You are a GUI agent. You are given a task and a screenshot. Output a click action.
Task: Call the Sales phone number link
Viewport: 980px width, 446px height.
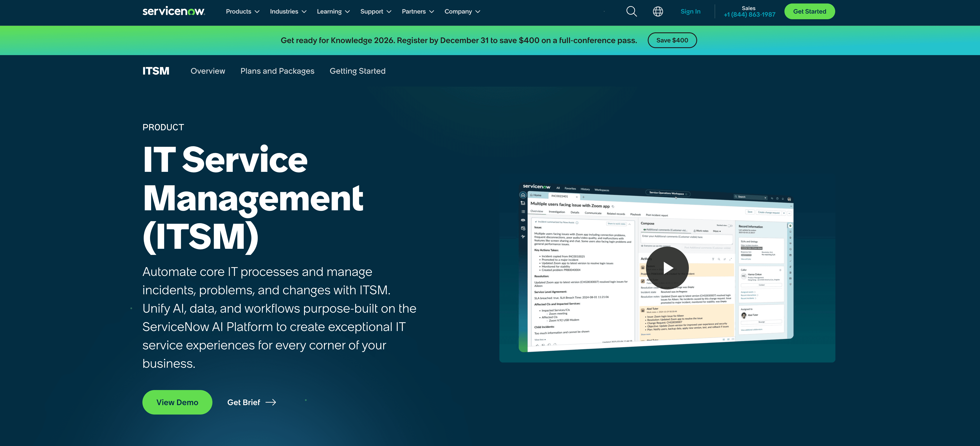tap(749, 14)
